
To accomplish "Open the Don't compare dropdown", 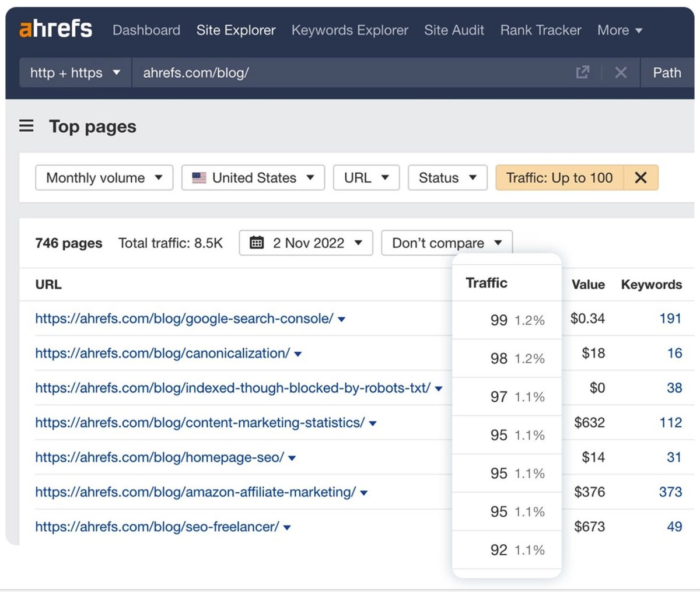I will [x=447, y=243].
